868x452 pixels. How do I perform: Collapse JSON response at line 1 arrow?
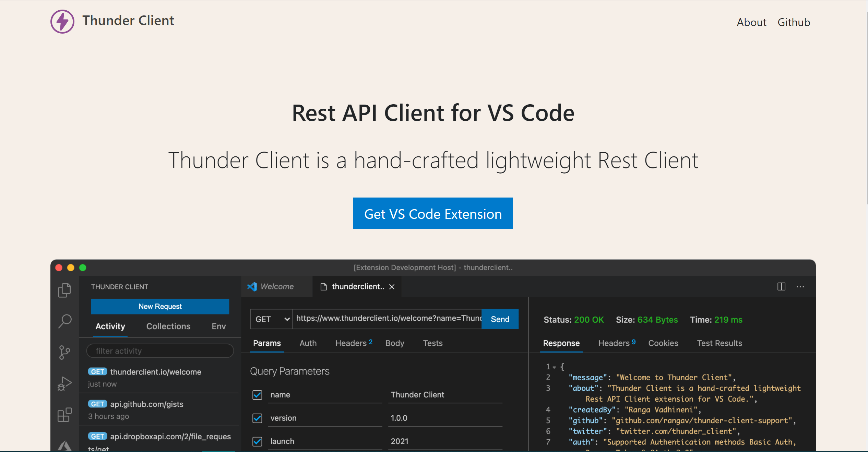[x=554, y=367]
